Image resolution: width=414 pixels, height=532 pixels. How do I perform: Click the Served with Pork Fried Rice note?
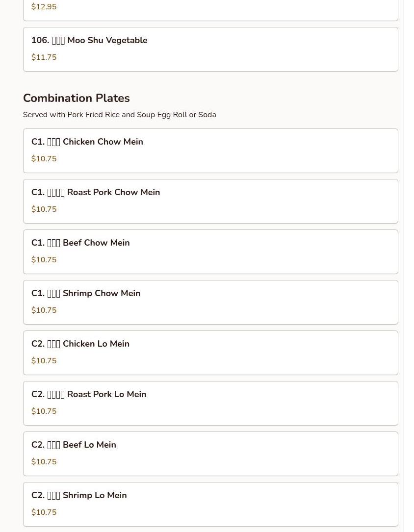tap(119, 115)
